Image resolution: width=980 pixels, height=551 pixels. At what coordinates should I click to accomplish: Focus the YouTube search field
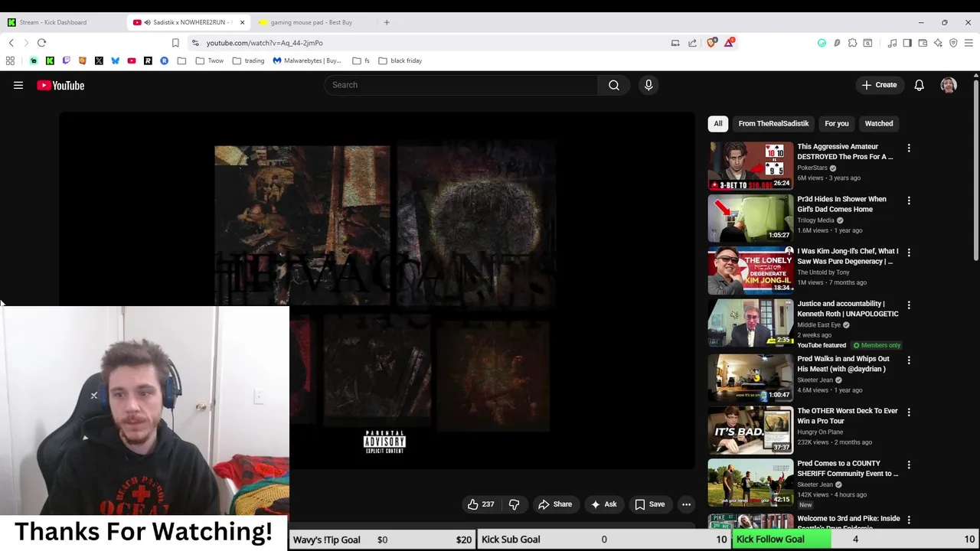click(462, 85)
